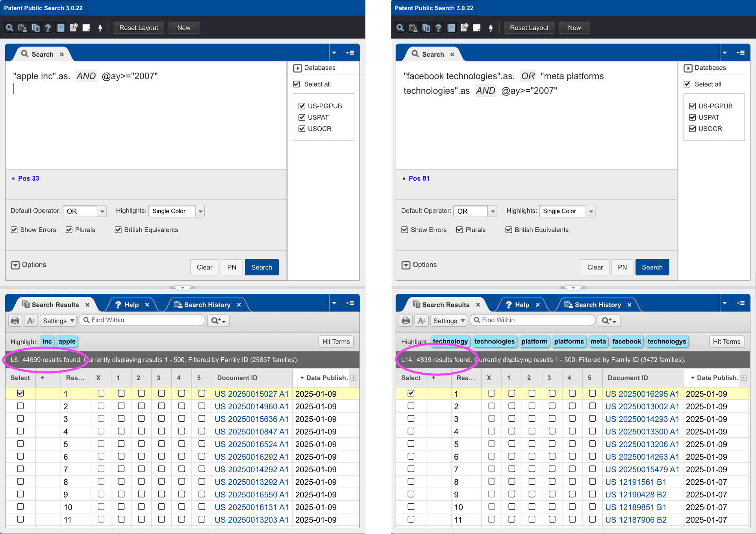756x534 pixels.
Task: Toggle USOCR database in right window
Action: [x=693, y=129]
